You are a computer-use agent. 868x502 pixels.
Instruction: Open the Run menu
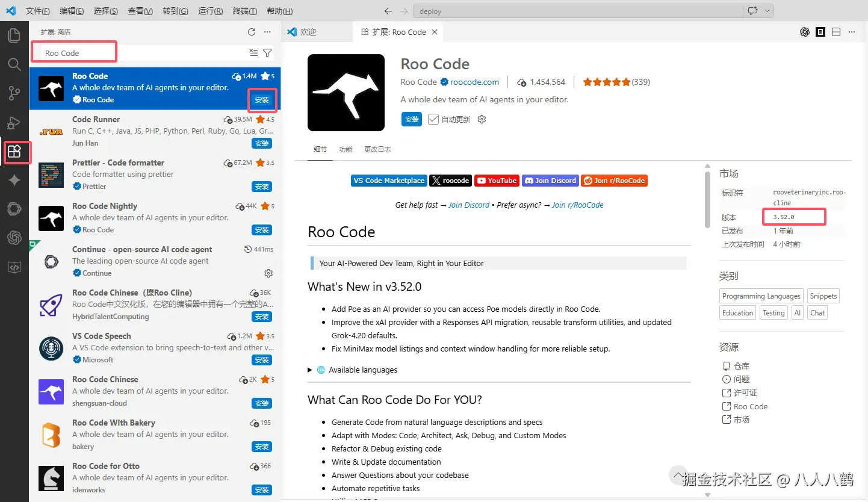pos(210,11)
